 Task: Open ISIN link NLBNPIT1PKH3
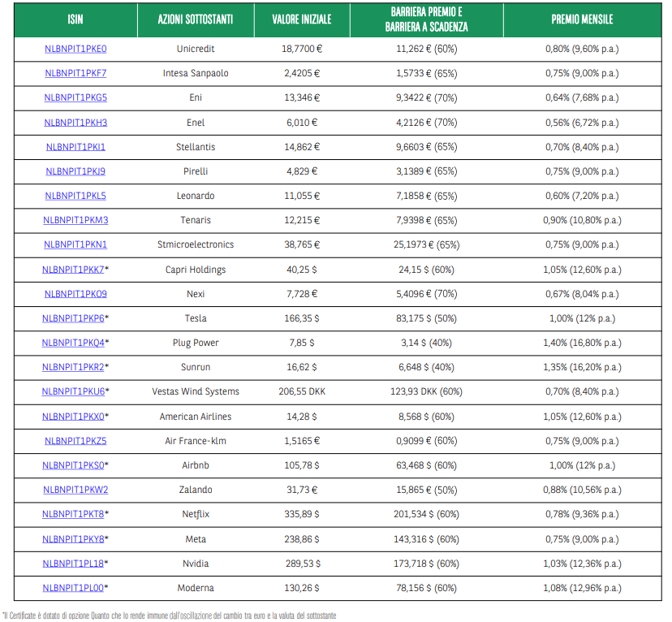75,123
